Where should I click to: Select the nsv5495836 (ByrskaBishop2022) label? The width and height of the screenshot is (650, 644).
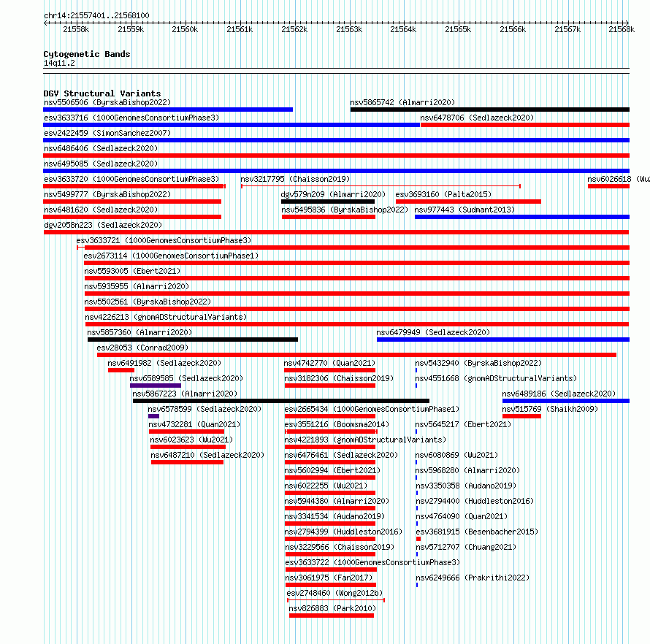[345, 210]
